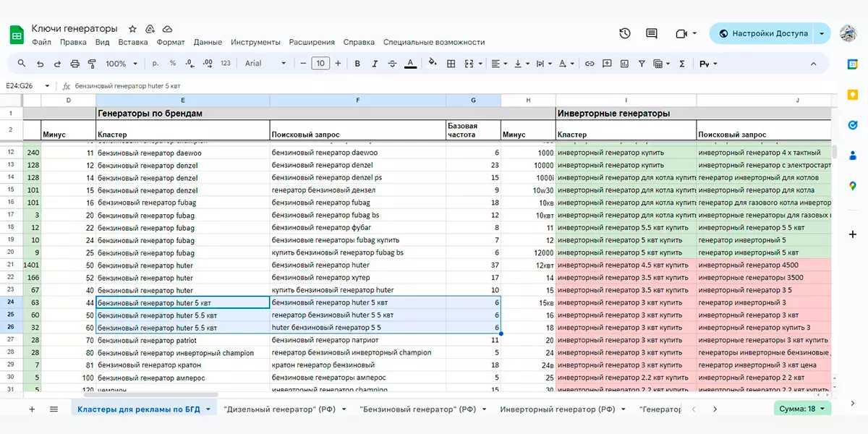Open the Вставка menu
868x434 pixels.
point(133,42)
